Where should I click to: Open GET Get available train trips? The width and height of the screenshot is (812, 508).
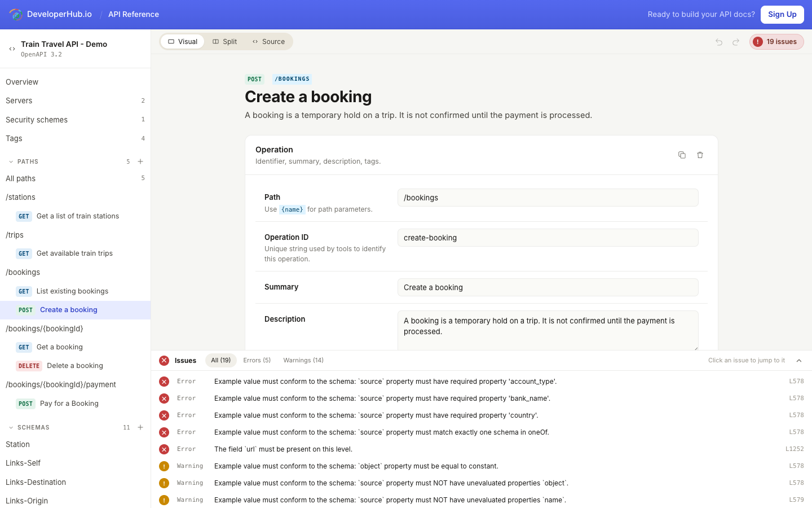coord(75,253)
